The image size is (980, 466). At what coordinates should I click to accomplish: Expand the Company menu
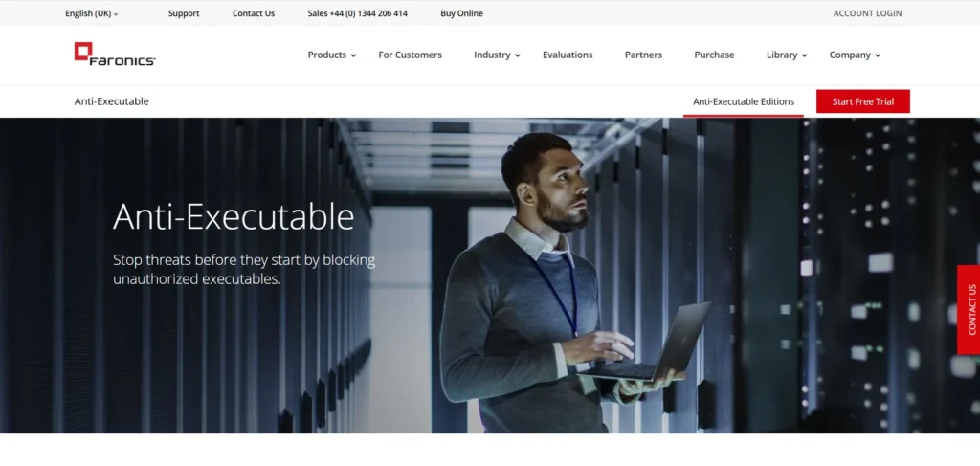854,55
